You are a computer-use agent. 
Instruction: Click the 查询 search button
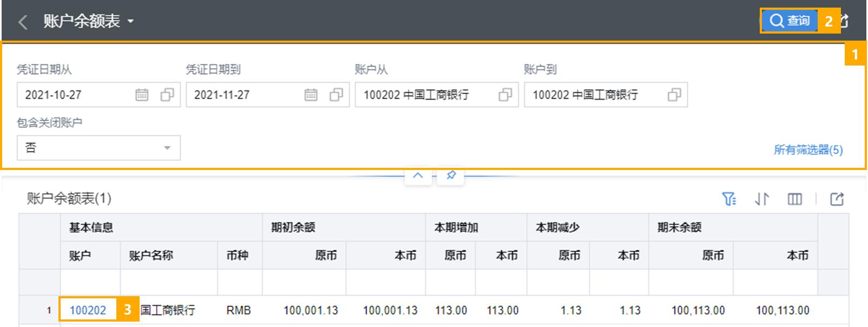[790, 21]
